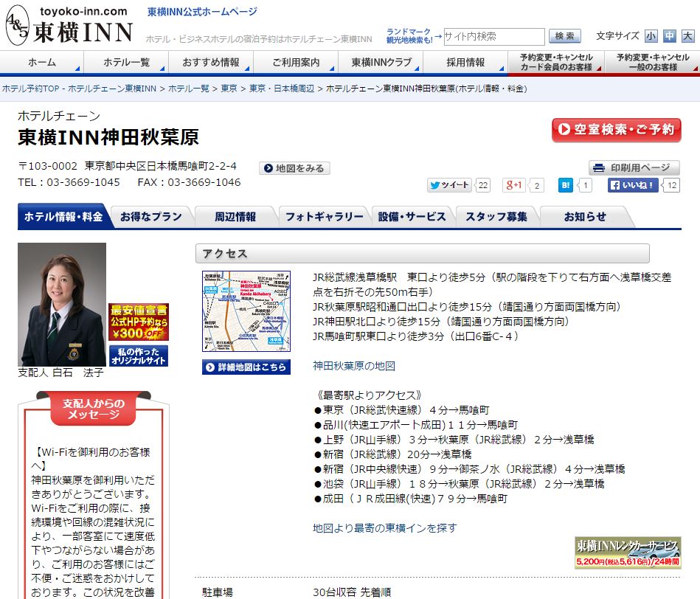Screen dimensions: 700x599
Task: Open the おすすめ情報 navigation menu
Action: [211, 63]
